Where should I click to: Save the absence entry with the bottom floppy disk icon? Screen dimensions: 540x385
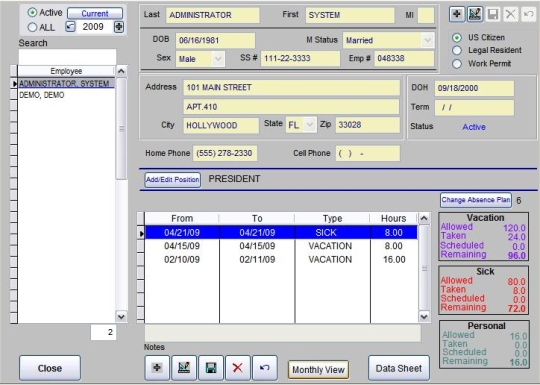click(211, 368)
